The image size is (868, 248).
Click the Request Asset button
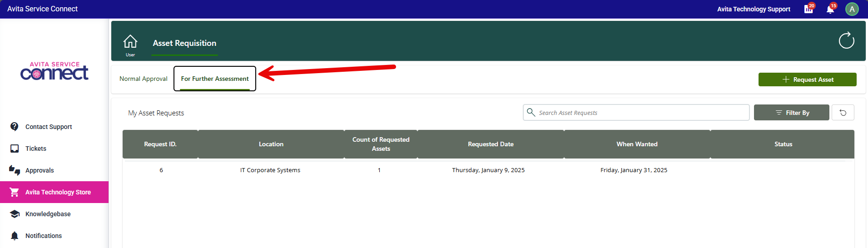pos(807,79)
